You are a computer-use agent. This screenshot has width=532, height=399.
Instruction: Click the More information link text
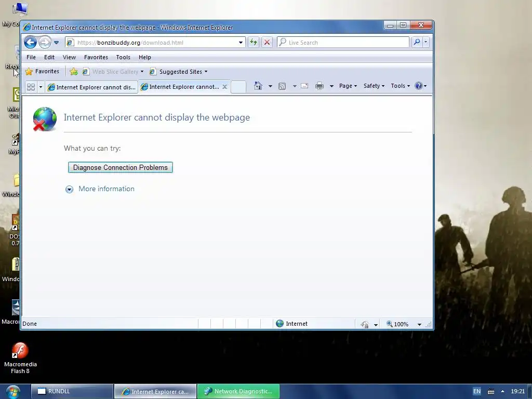coord(107,189)
